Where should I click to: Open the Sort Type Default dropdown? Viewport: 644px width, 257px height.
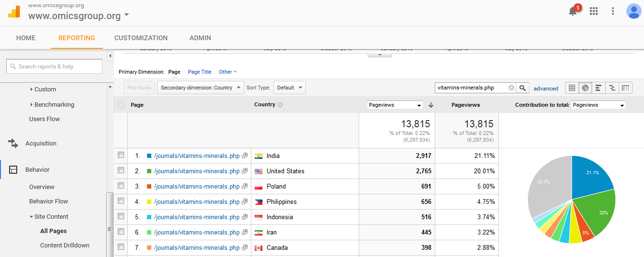click(x=290, y=88)
